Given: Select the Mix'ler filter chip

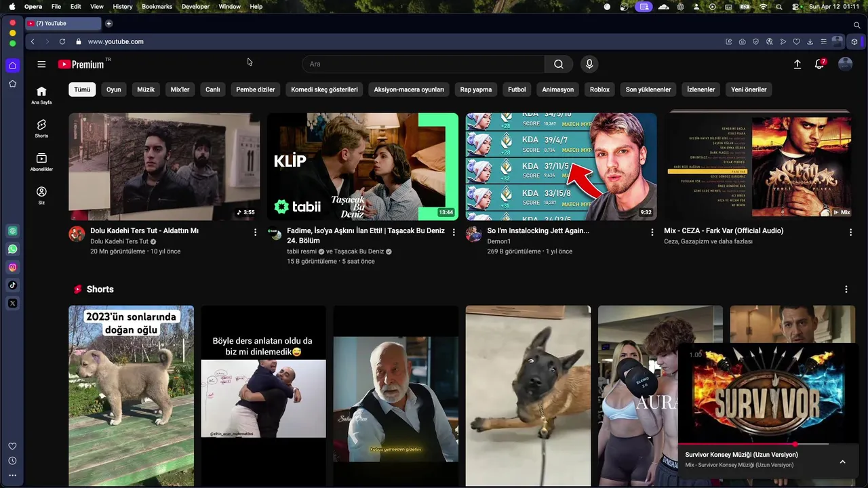Looking at the screenshot, I should (x=180, y=89).
